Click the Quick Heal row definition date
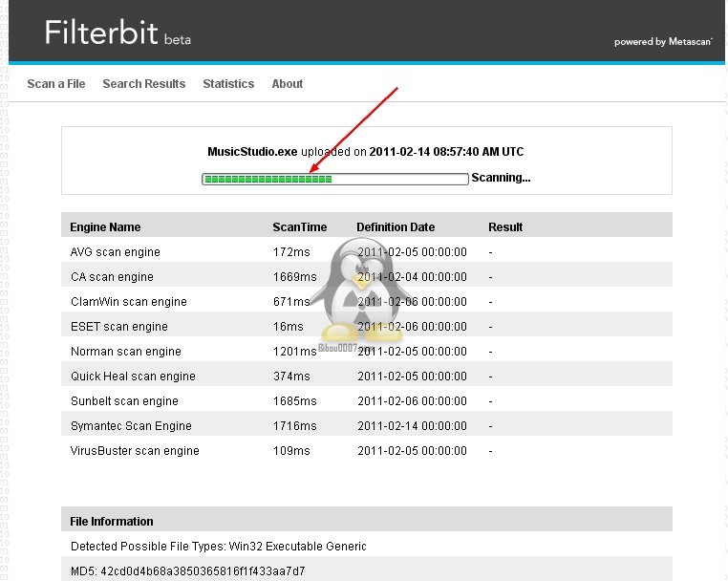Viewport: 728px width, 581px height. [x=413, y=377]
